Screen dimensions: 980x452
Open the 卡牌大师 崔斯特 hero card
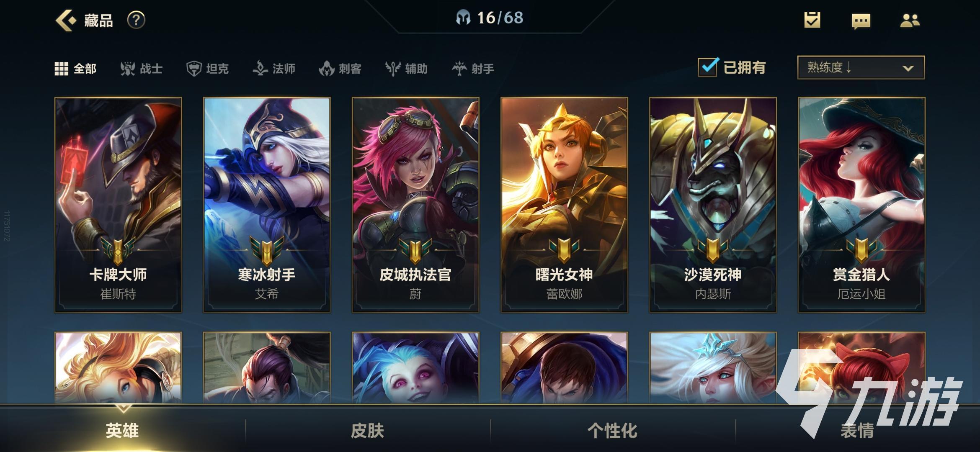tap(118, 205)
